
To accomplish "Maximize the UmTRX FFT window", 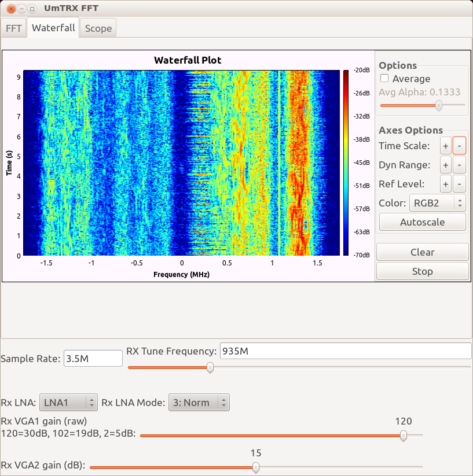I will pyautogui.click(x=32, y=9).
